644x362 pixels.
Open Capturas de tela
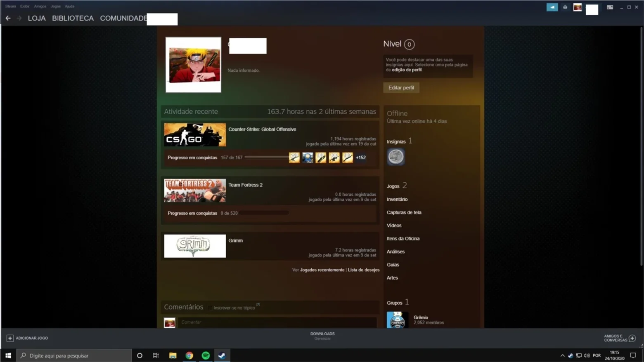(x=404, y=212)
